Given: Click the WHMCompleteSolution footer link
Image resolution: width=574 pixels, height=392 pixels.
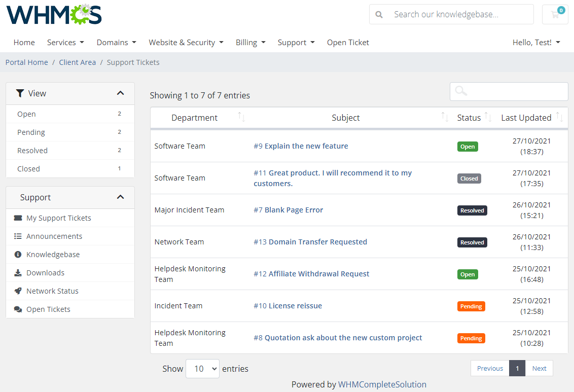Looking at the screenshot, I should (x=382, y=384).
